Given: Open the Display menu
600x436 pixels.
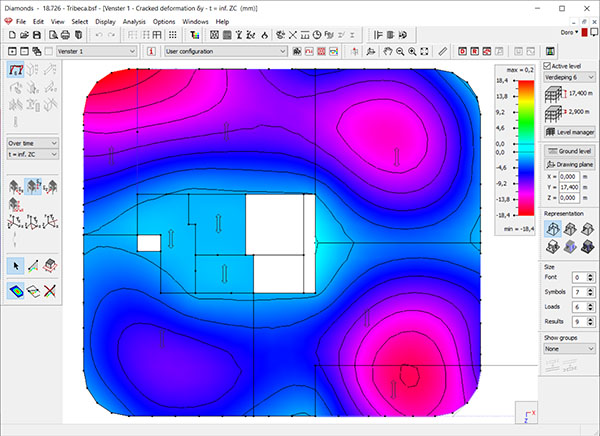Looking at the screenshot, I should coord(105,22).
